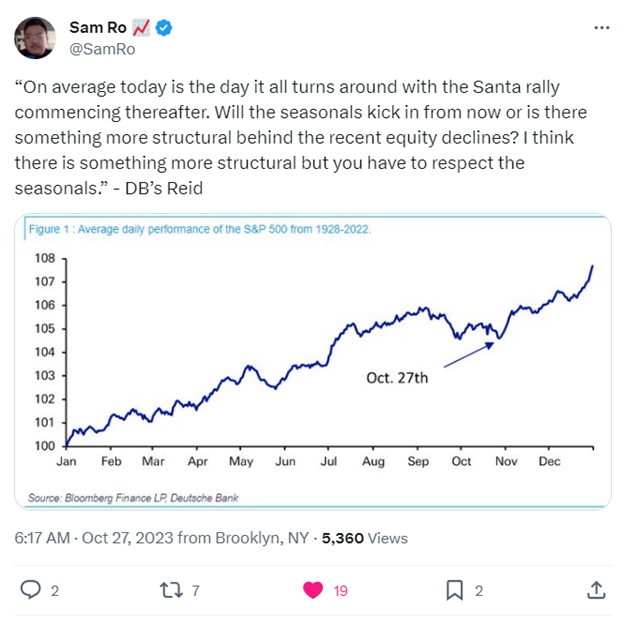The width and height of the screenshot is (624, 625).
Task: Click the Figure 1 chart title
Action: [200, 229]
